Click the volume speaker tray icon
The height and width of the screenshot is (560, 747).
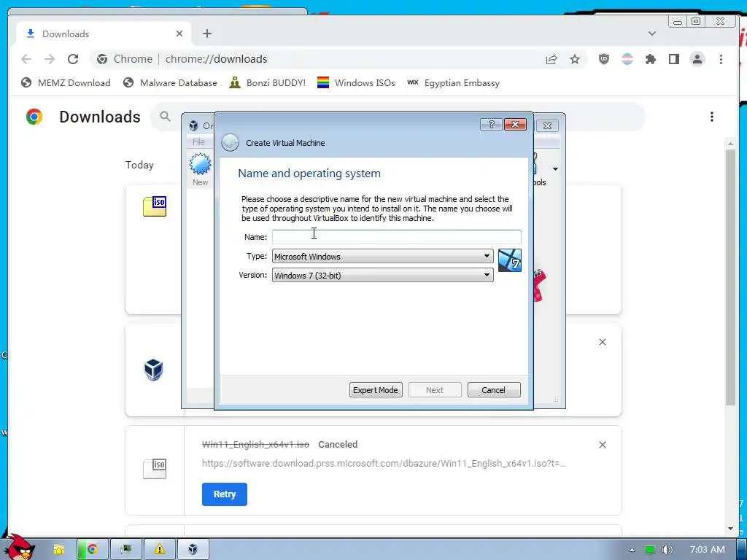point(667,550)
